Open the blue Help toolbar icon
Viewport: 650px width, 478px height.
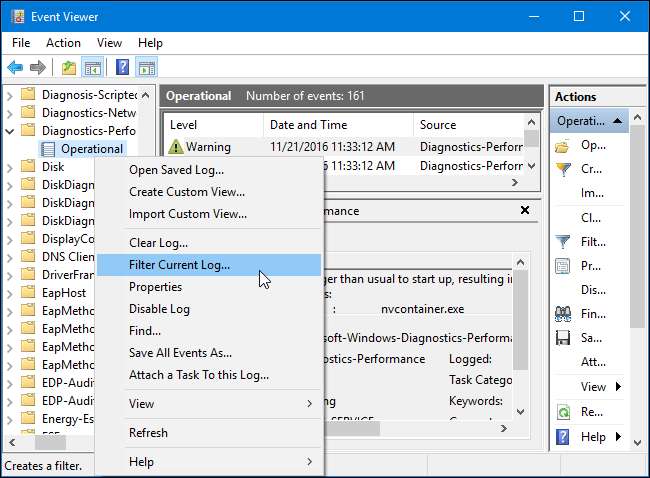[122, 67]
